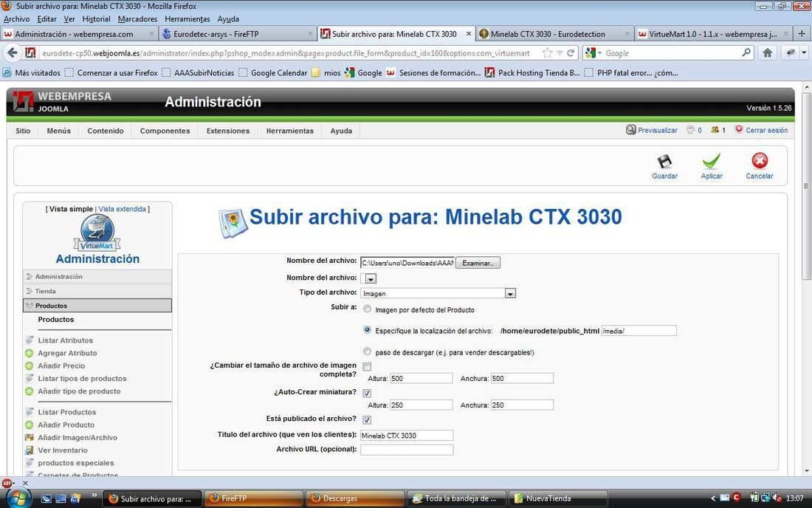Click the browser address bar URL
812x508 pixels.
click(286, 53)
